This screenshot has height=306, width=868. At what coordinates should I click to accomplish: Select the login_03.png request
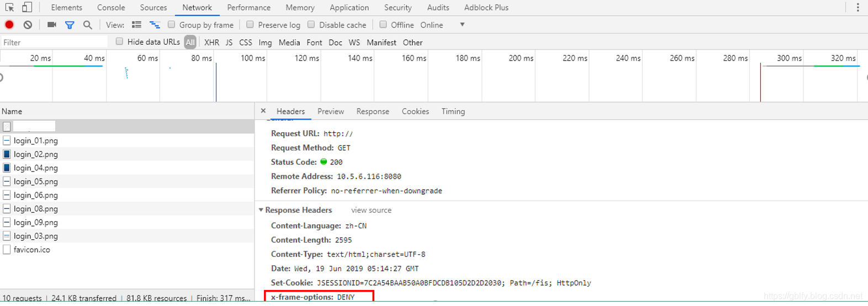[127, 236]
